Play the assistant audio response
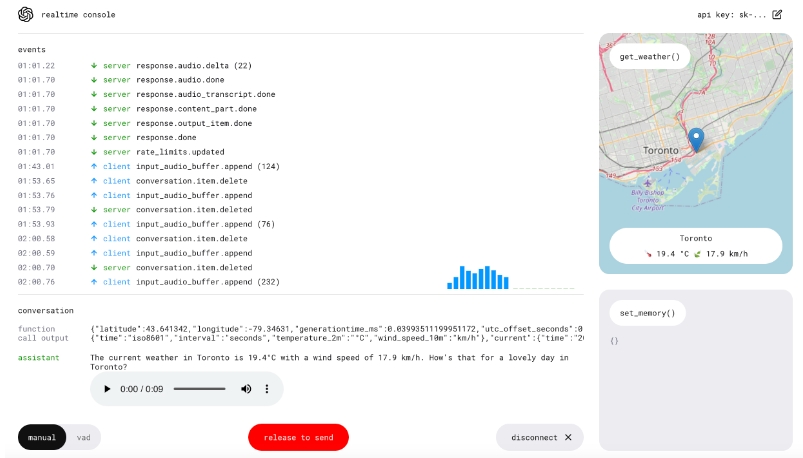The height and width of the screenshot is (458, 803). tap(107, 388)
